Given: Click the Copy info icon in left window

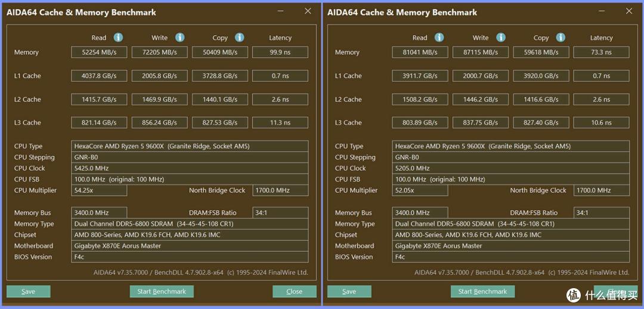Looking at the screenshot, I should pyautogui.click(x=240, y=38).
